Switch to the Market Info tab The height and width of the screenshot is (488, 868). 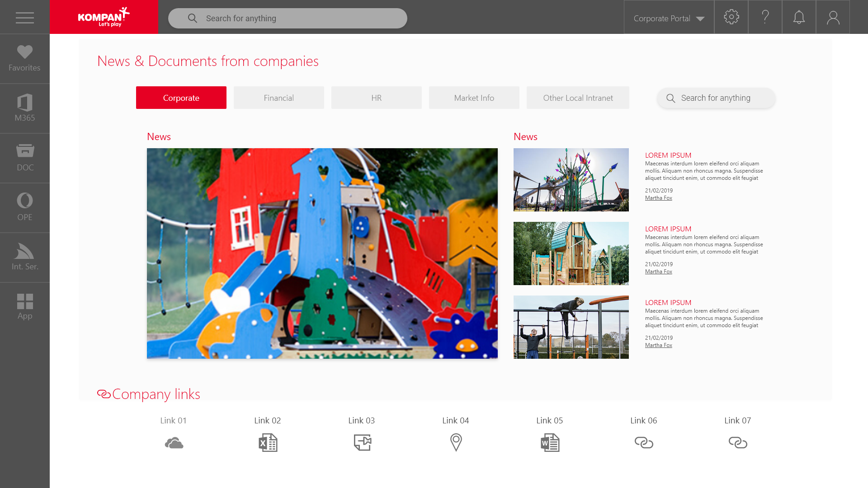[474, 98]
